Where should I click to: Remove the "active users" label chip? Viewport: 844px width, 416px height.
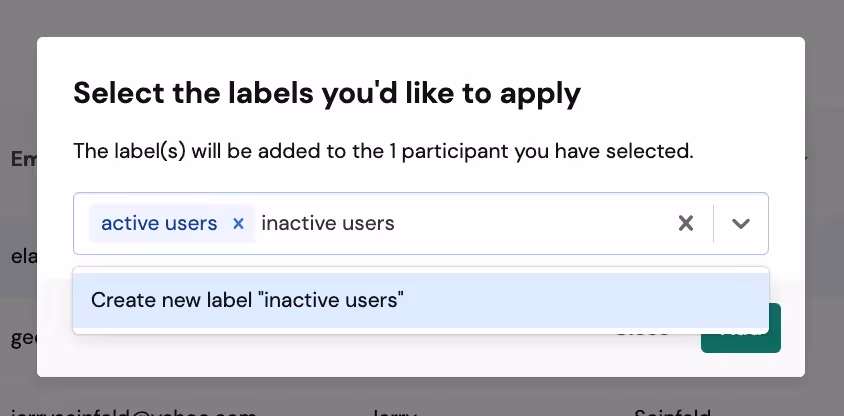[x=238, y=223]
